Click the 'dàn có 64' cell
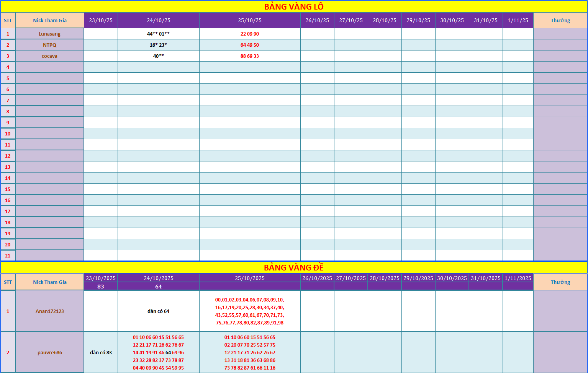 coord(158,311)
